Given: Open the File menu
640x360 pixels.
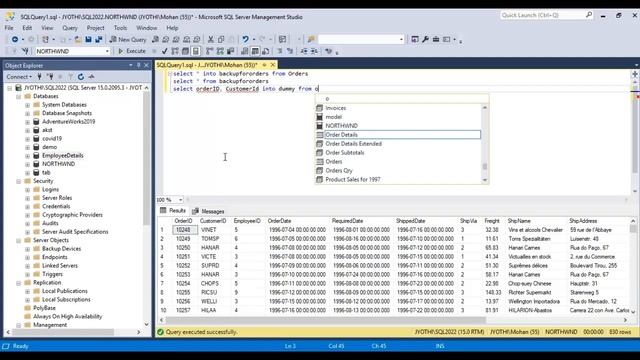Looking at the screenshot, I should (x=9, y=28).
